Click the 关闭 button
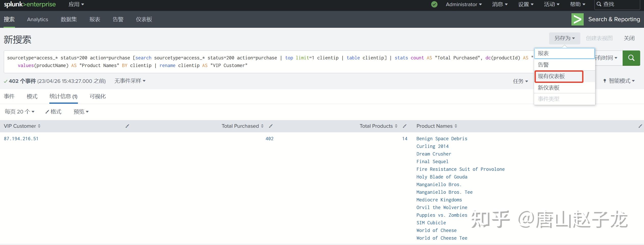Image resolution: width=644 pixels, height=245 pixels. coord(629,38)
